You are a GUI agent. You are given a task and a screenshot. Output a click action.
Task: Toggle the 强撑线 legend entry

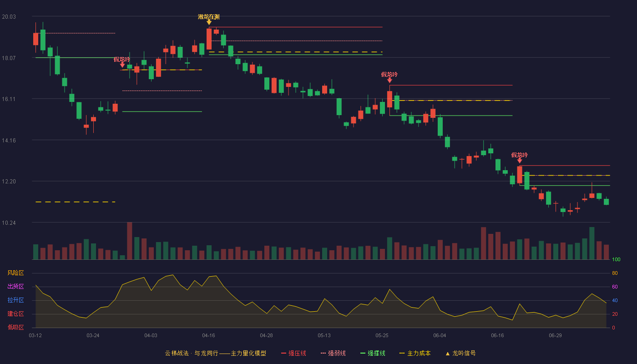pyautogui.click(x=373, y=353)
